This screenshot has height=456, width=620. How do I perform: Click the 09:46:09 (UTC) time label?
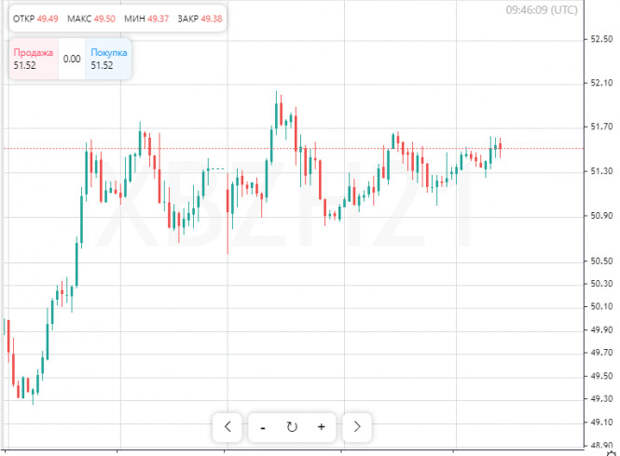click(541, 10)
